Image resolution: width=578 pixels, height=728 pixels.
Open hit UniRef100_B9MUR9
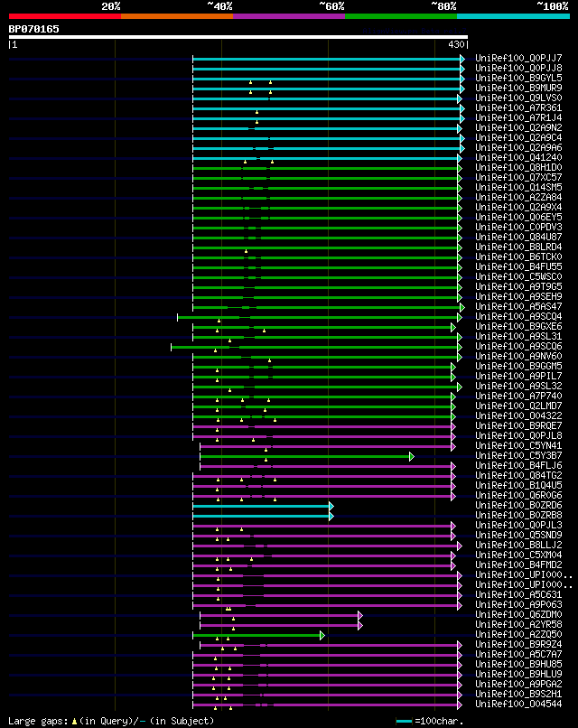tap(518, 89)
